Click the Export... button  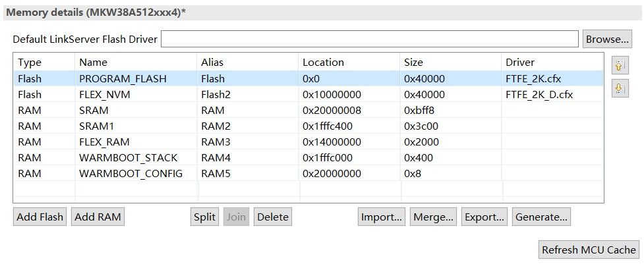pyautogui.click(x=484, y=217)
